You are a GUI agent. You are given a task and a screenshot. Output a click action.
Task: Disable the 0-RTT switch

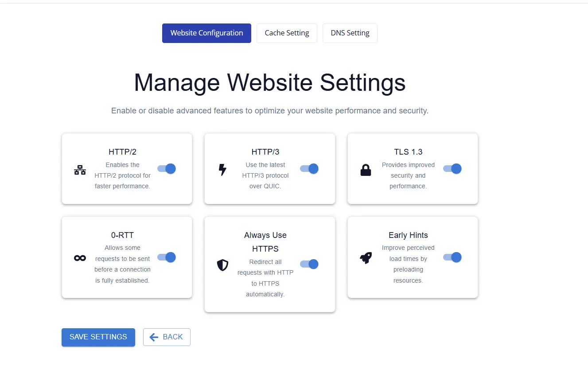click(x=166, y=257)
